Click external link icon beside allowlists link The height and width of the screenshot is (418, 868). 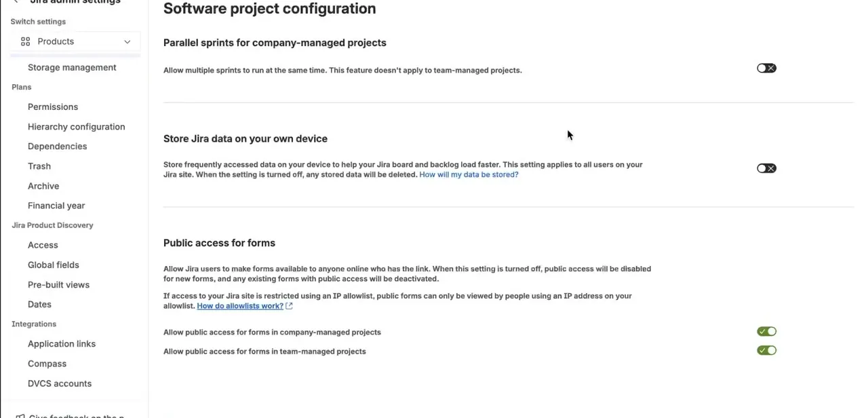(x=289, y=306)
